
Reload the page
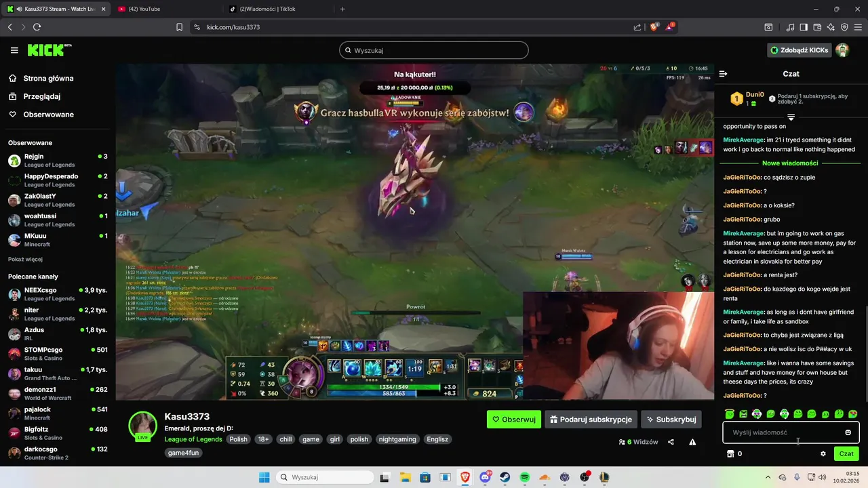(37, 27)
